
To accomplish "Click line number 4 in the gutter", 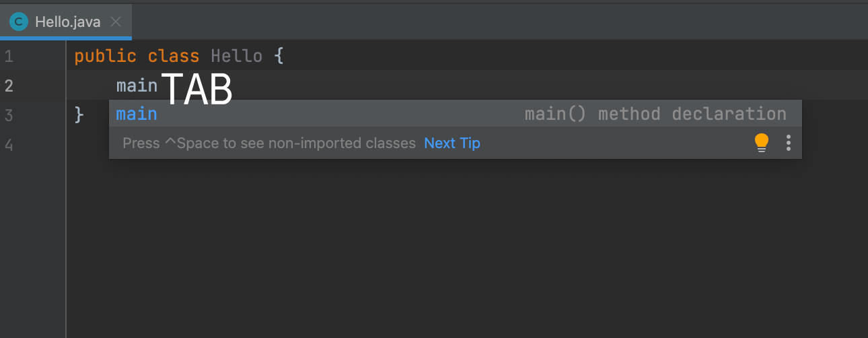I will click(9, 145).
